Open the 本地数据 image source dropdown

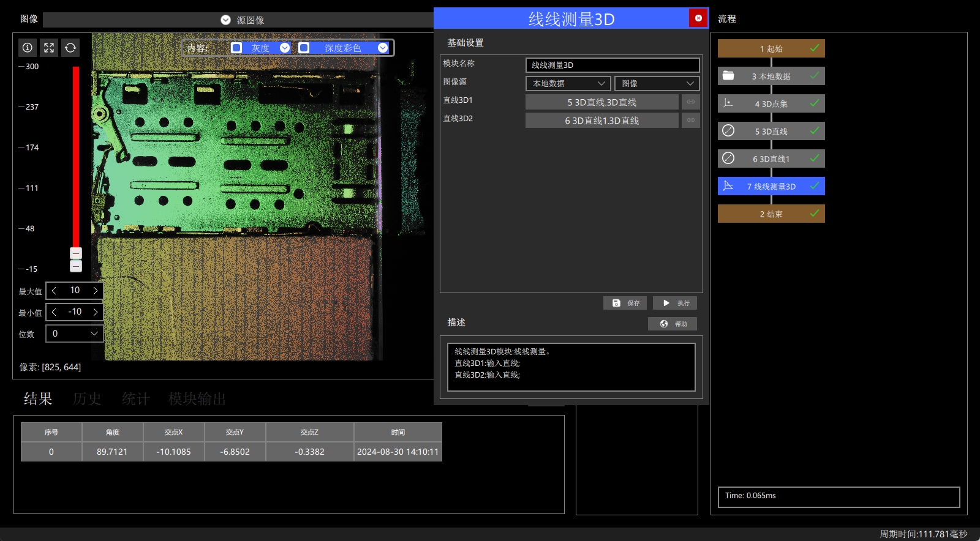click(568, 83)
